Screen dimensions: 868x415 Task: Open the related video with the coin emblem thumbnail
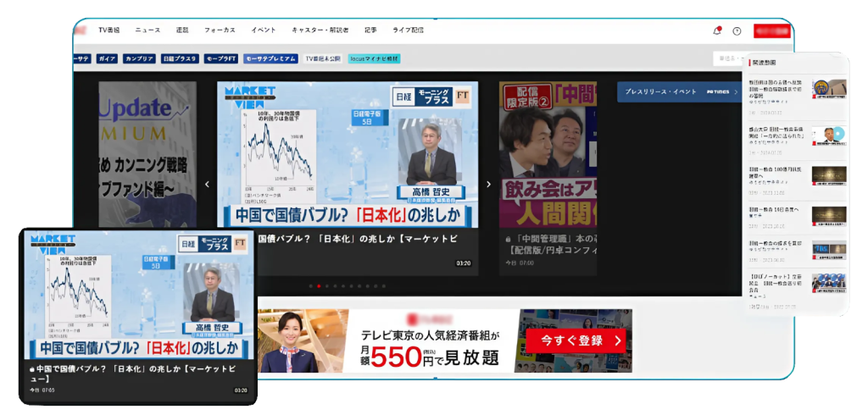(829, 89)
